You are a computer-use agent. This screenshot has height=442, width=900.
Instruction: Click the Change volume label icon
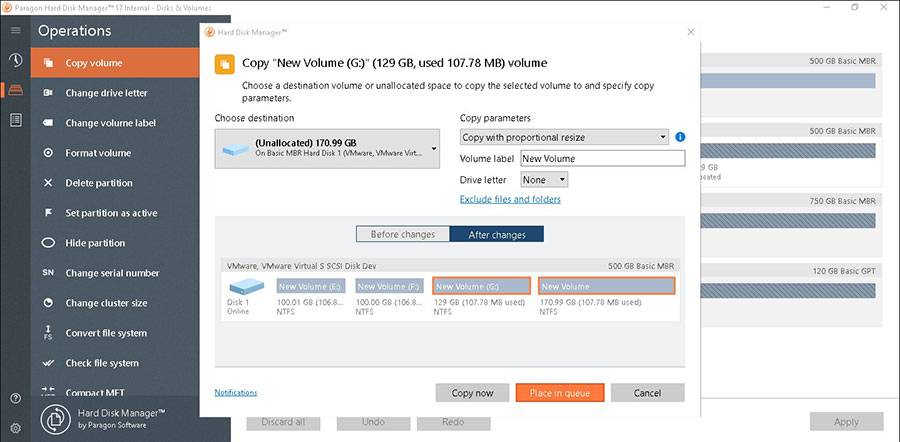click(48, 123)
